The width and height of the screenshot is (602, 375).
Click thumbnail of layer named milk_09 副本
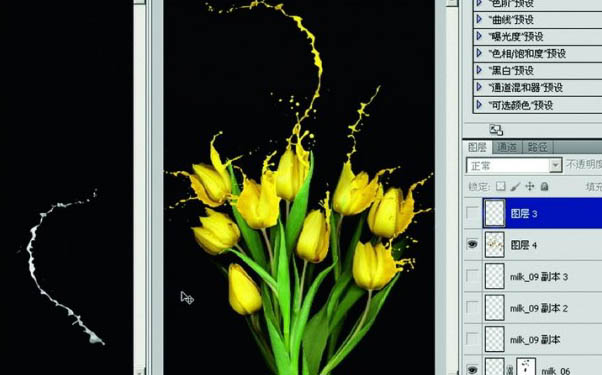pos(494,339)
